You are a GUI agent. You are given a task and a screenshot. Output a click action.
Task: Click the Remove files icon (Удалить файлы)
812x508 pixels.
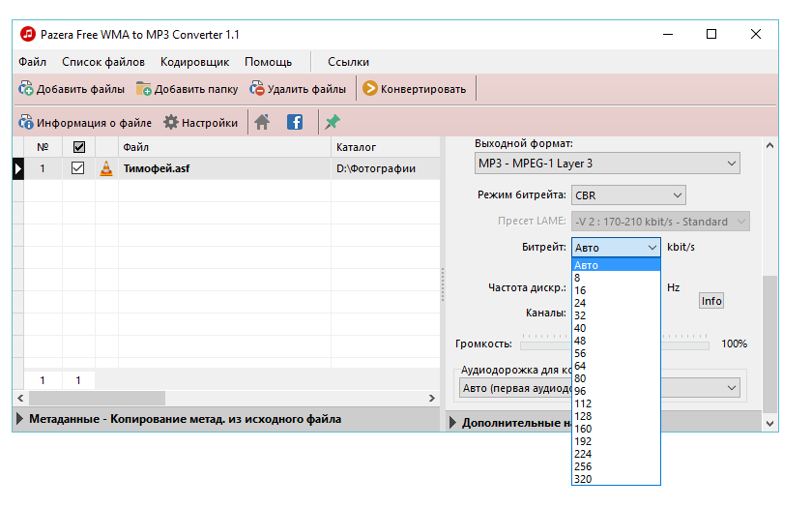click(257, 89)
